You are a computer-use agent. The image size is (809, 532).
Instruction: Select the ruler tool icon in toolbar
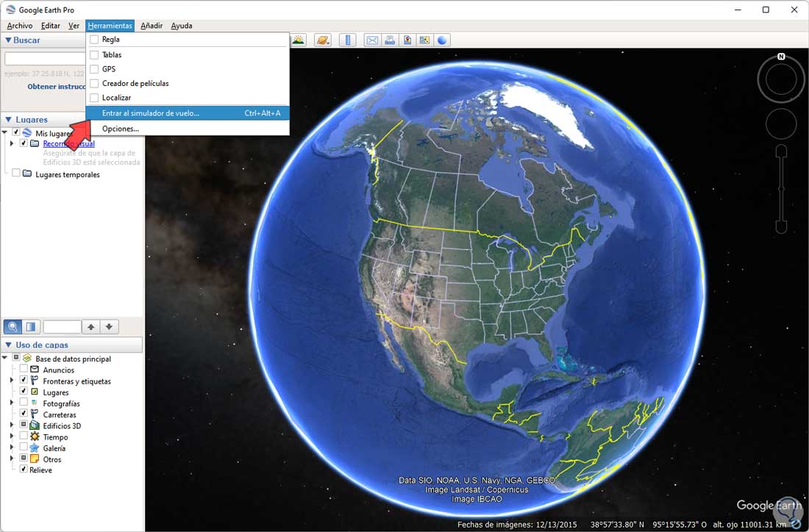click(348, 40)
